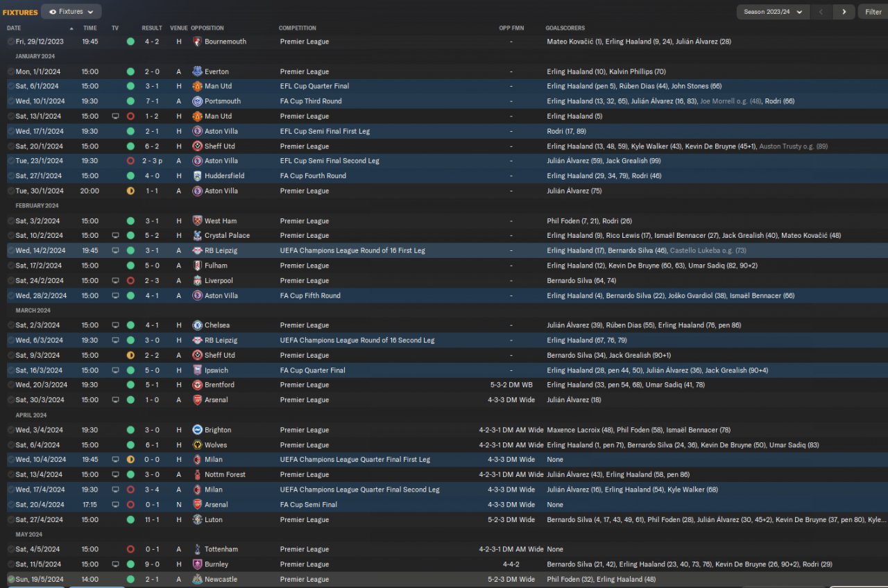Click the Fulham club crest icon
The height and width of the screenshot is (588, 888).
[197, 266]
